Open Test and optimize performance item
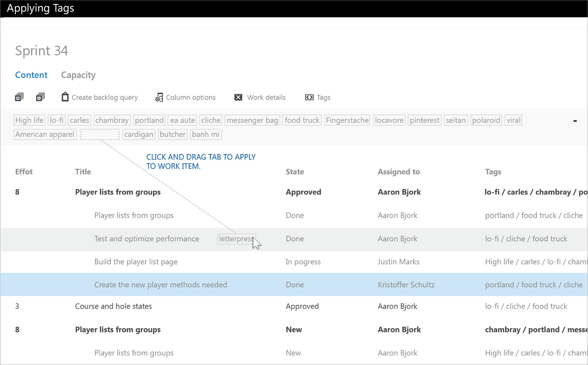Viewport: 588px width, 365px height. (147, 239)
